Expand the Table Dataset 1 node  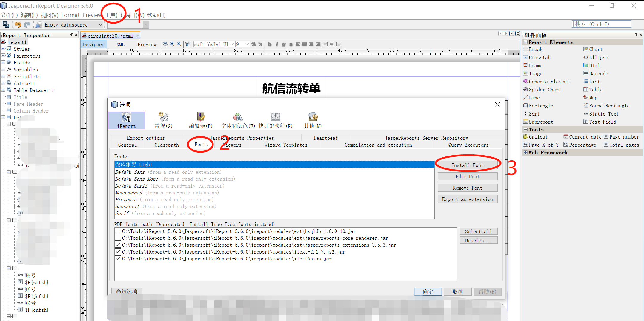coord(3,90)
